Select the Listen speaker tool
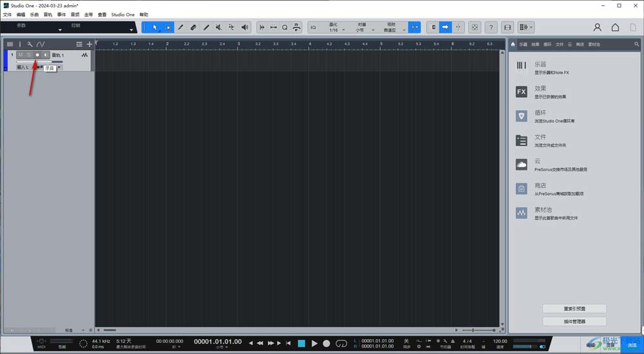Viewport: 644px width, 354px height. pos(245,27)
